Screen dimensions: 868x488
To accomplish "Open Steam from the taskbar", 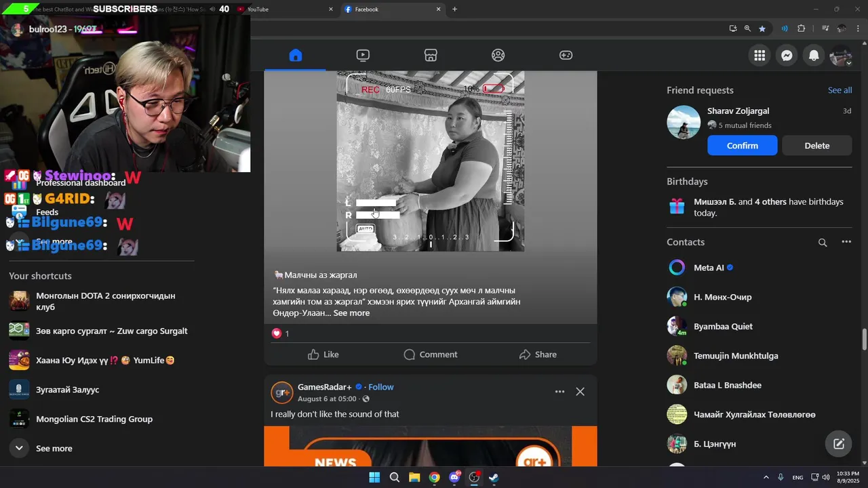I will pyautogui.click(x=494, y=477).
